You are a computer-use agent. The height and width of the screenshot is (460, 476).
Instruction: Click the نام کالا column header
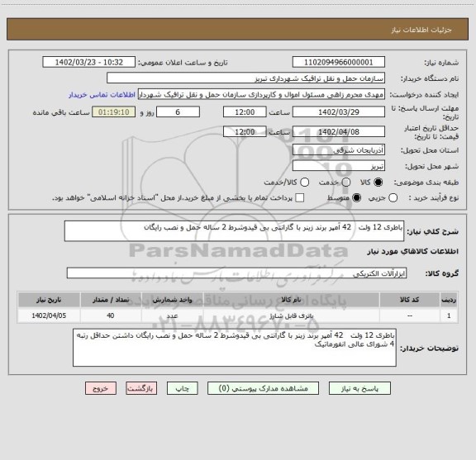point(291,300)
